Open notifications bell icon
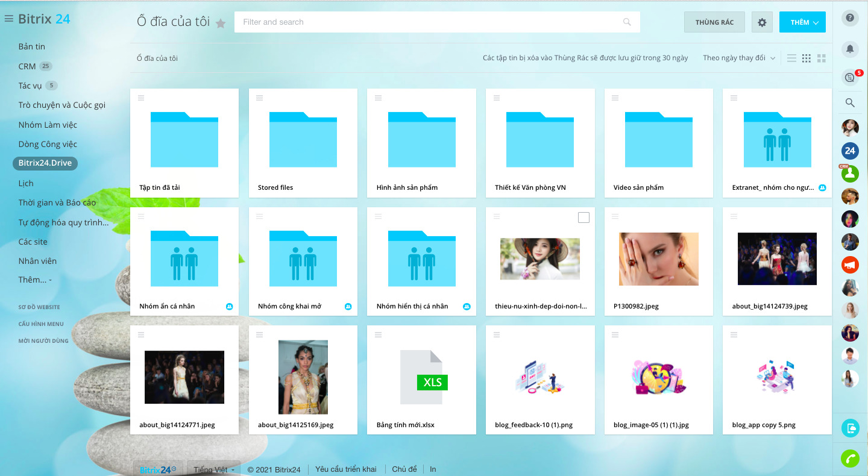This screenshot has height=476, width=868. click(x=850, y=48)
